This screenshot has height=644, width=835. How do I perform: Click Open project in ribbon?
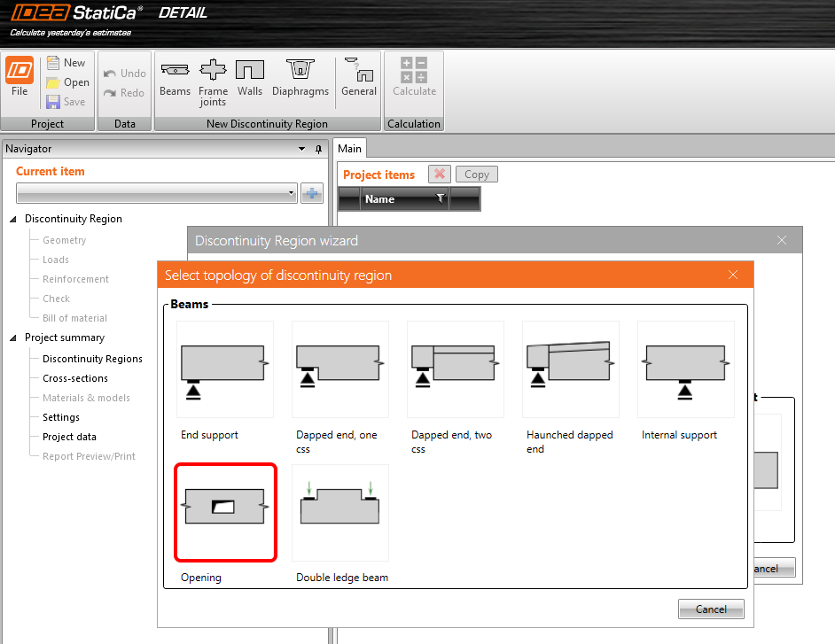click(x=67, y=82)
